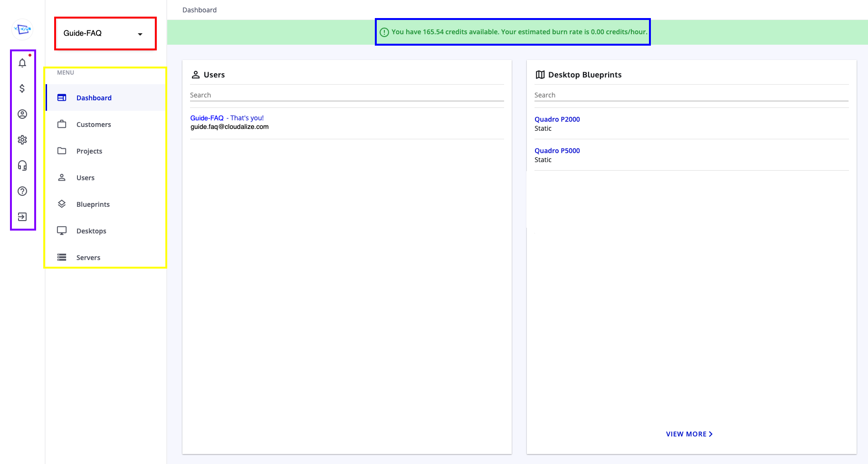
Task: Click the credits alert info icon
Action: (x=384, y=32)
